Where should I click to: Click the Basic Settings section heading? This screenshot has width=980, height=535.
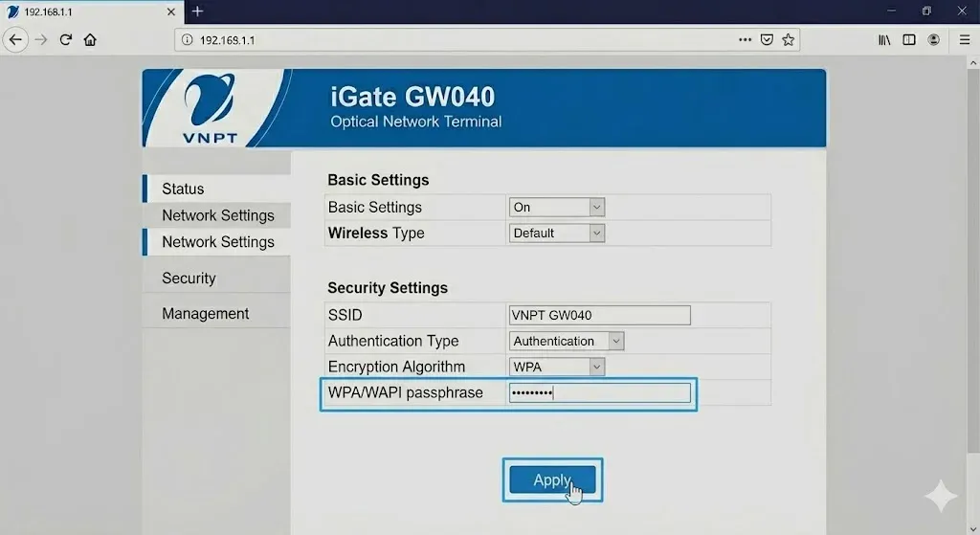coord(378,180)
